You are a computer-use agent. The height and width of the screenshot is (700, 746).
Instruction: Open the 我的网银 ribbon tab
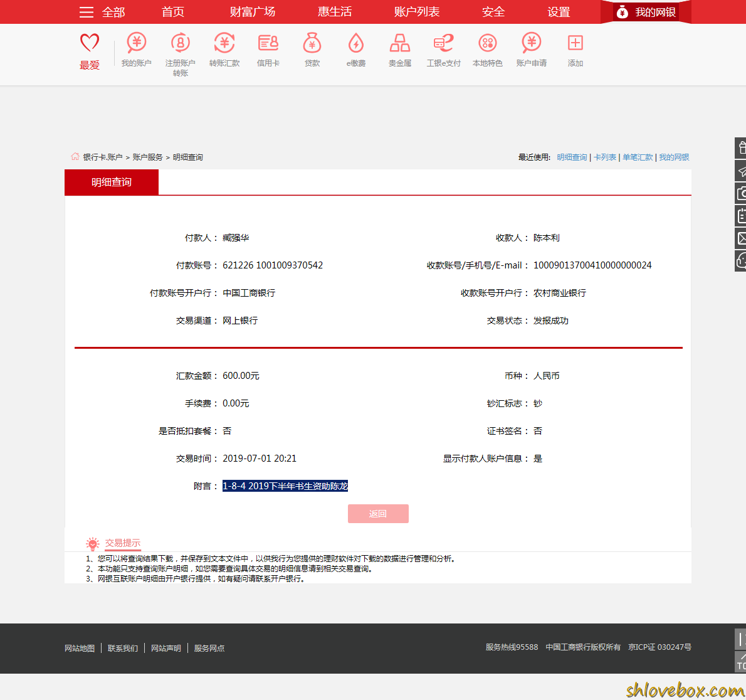tap(646, 12)
